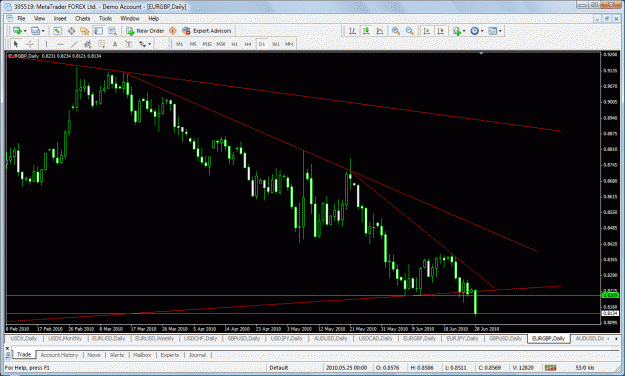This screenshot has height=376, width=625.
Task: Launch MetaEditor from the toolbar
Action: [173, 31]
